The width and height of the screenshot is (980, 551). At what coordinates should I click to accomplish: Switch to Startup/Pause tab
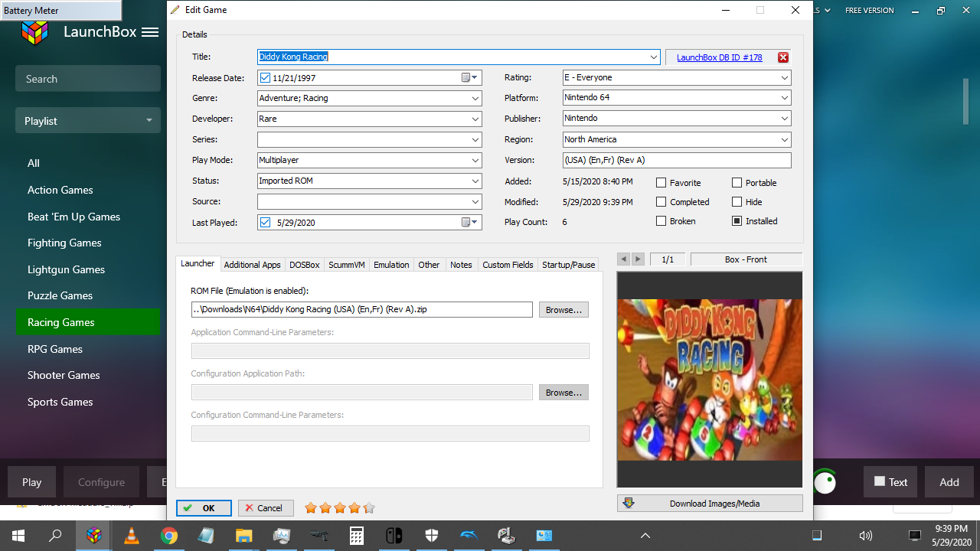[x=568, y=265]
